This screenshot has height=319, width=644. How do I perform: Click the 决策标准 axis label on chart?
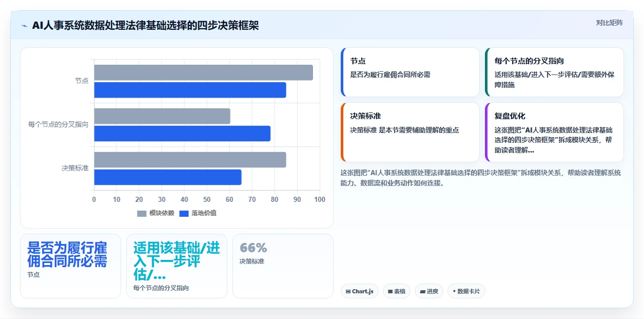75,168
